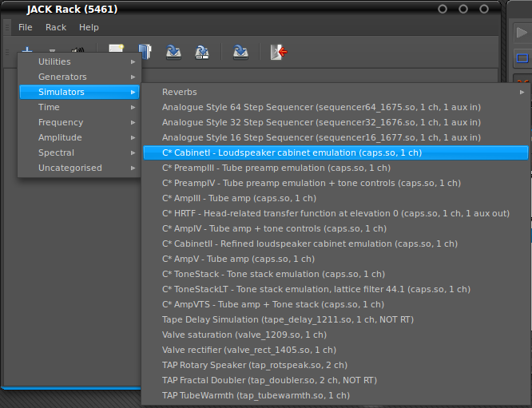The height and width of the screenshot is (408, 532).
Task: Add C* AmpIII Tube amp plugin
Action: coord(335,198)
